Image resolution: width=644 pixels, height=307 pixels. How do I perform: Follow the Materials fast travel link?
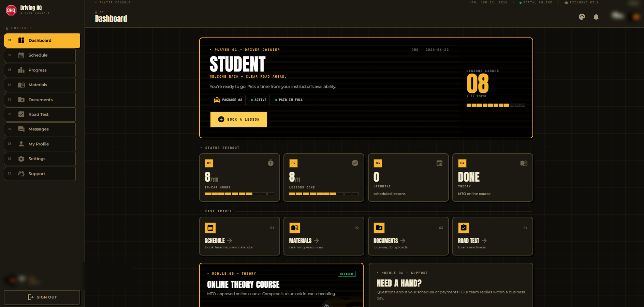click(x=324, y=236)
